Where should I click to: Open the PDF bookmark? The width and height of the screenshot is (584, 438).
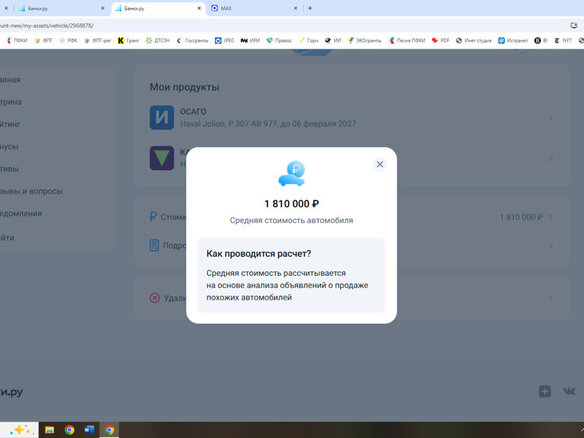tap(441, 40)
